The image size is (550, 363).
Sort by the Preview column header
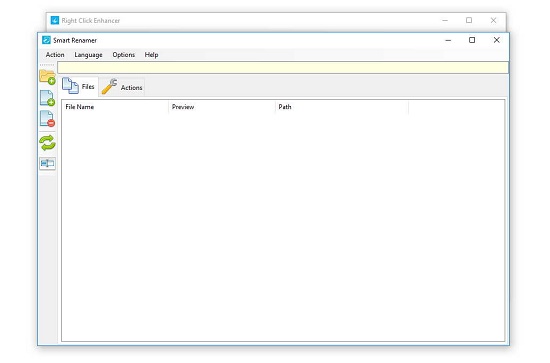coord(222,107)
